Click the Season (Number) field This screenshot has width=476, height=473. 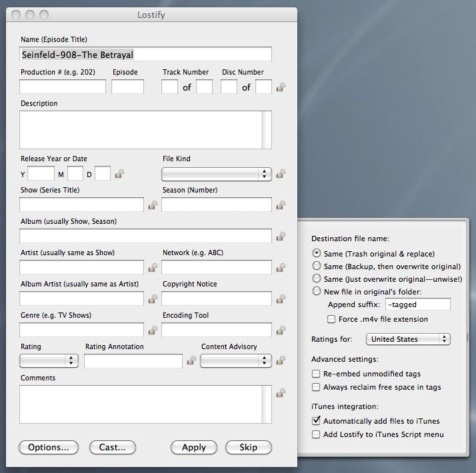pyautogui.click(x=217, y=205)
